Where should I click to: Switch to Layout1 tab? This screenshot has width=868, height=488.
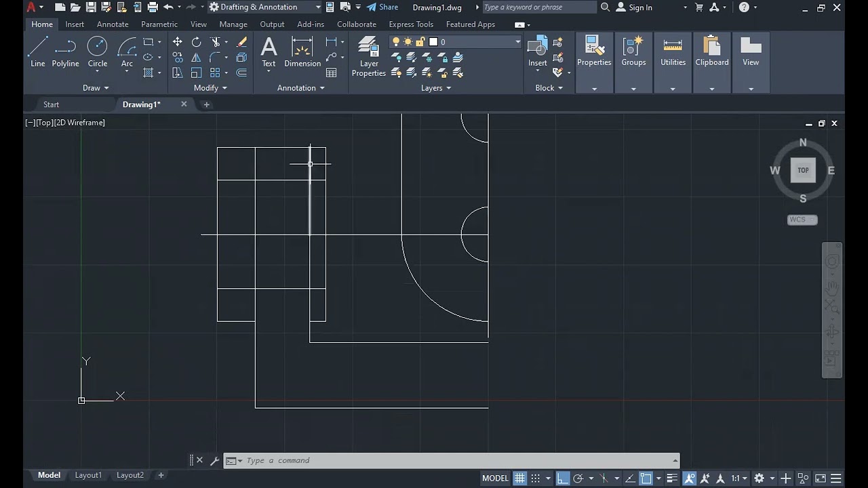pyautogui.click(x=88, y=475)
